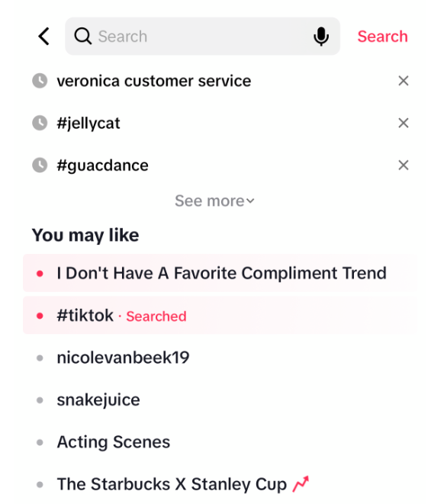
Task: Click the red Search button
Action: click(x=382, y=37)
